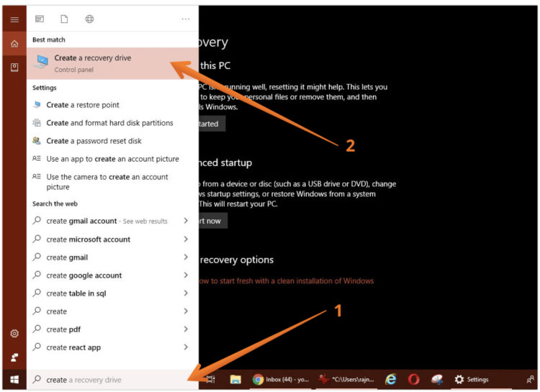This screenshot has width=540, height=392.
Task: Open Create a restore point setting
Action: pos(112,105)
